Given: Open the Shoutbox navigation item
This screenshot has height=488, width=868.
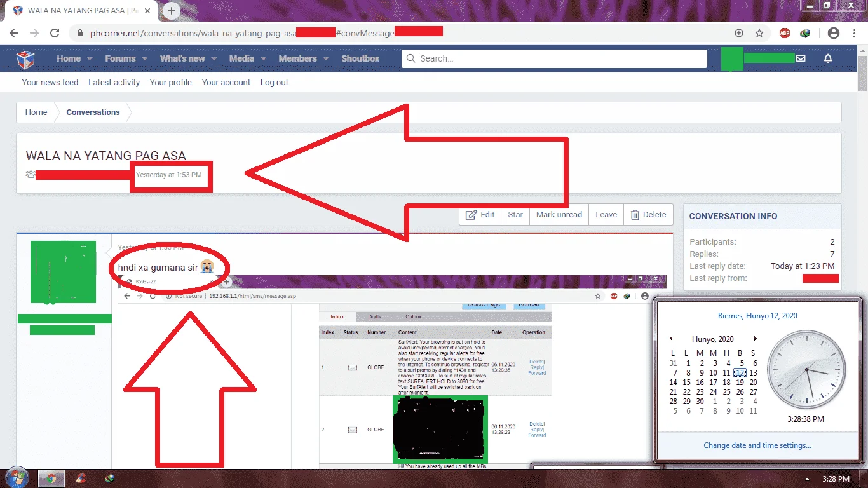Looking at the screenshot, I should pyautogui.click(x=360, y=58).
